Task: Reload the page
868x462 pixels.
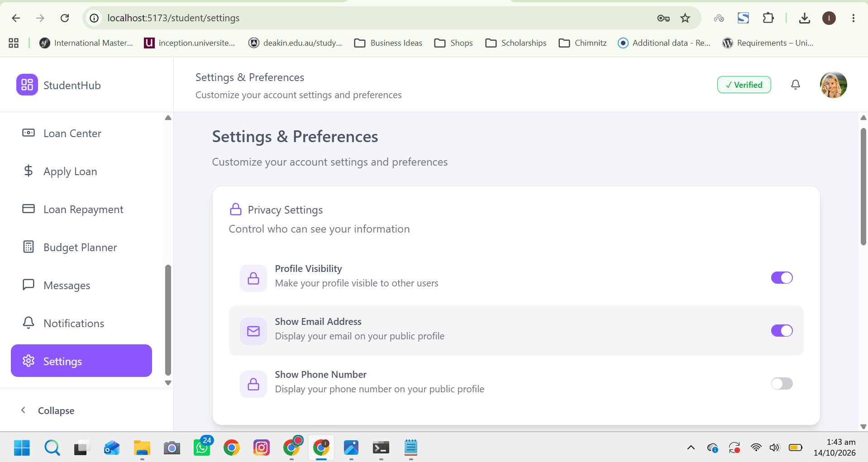Action: 65,18
